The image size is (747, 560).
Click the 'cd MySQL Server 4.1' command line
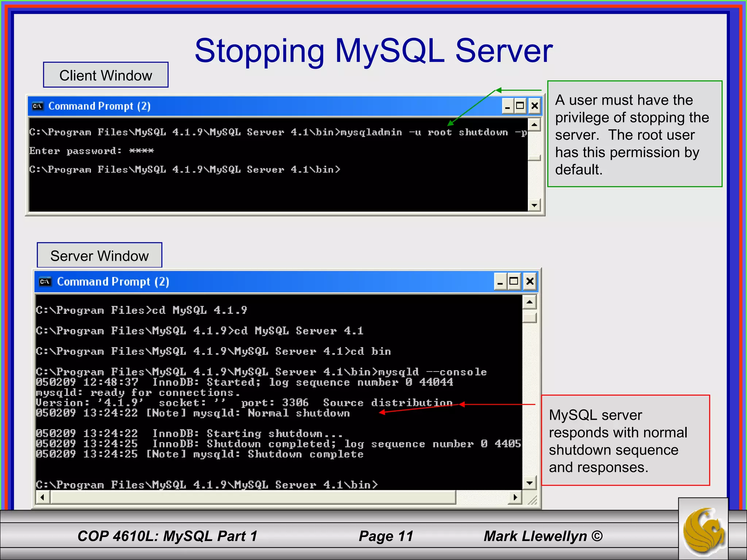[200, 331]
